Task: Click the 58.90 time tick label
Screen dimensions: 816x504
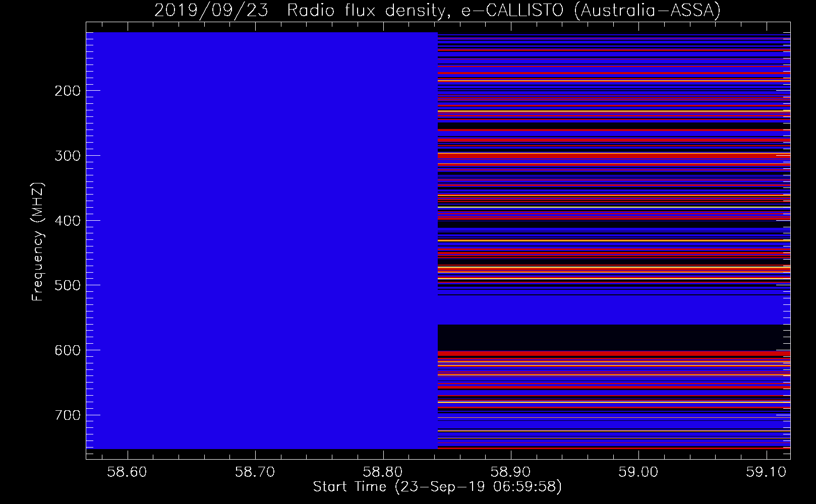Action: click(511, 472)
